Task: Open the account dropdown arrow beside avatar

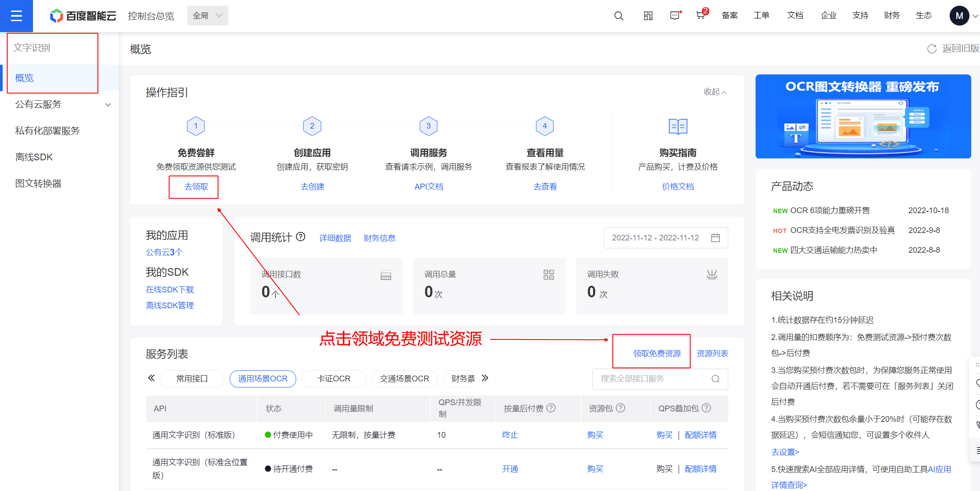Action: click(x=975, y=16)
